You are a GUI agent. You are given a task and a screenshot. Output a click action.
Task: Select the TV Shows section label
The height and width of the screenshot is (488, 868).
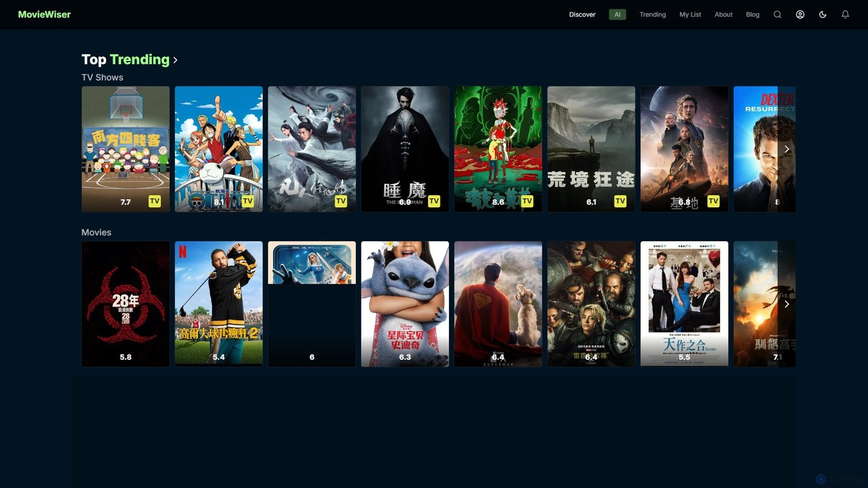point(102,77)
